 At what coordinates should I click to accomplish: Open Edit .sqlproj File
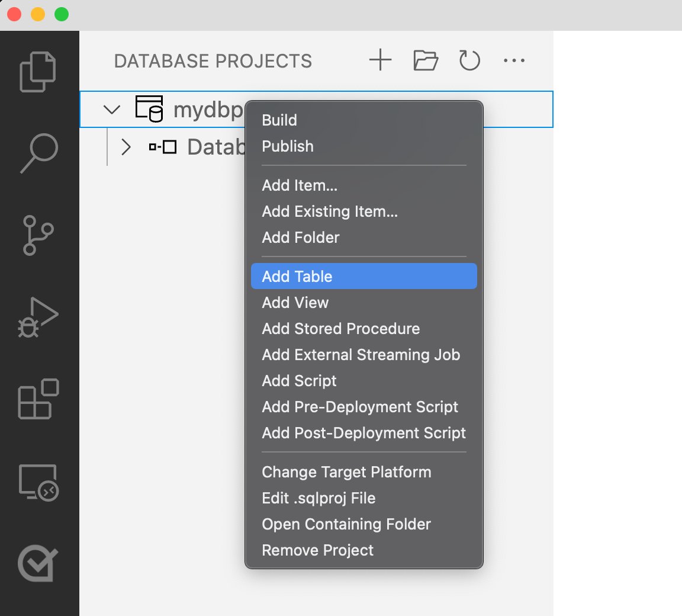pyautogui.click(x=319, y=498)
